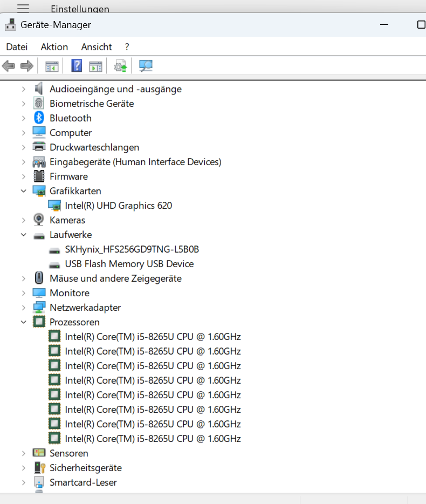426x504 pixels.
Task: Click the Biometrische Geräte fingerprint icon
Action: coord(39,104)
